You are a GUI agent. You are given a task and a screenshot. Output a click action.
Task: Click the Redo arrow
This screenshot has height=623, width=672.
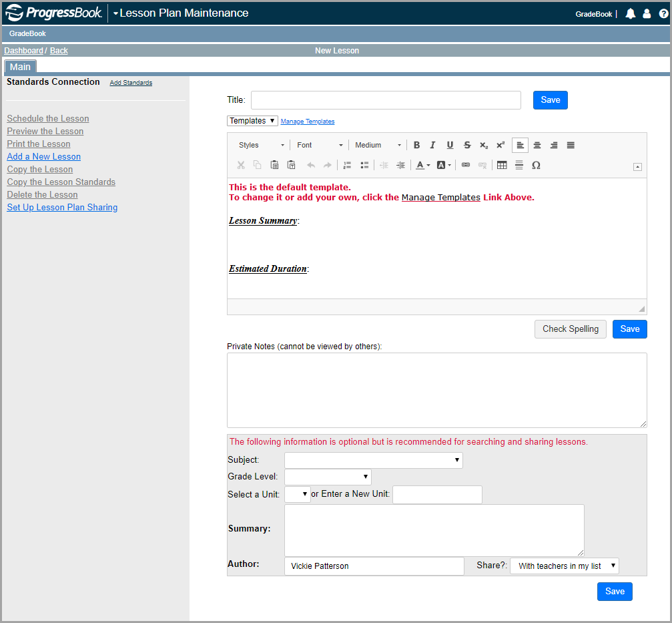pos(328,165)
